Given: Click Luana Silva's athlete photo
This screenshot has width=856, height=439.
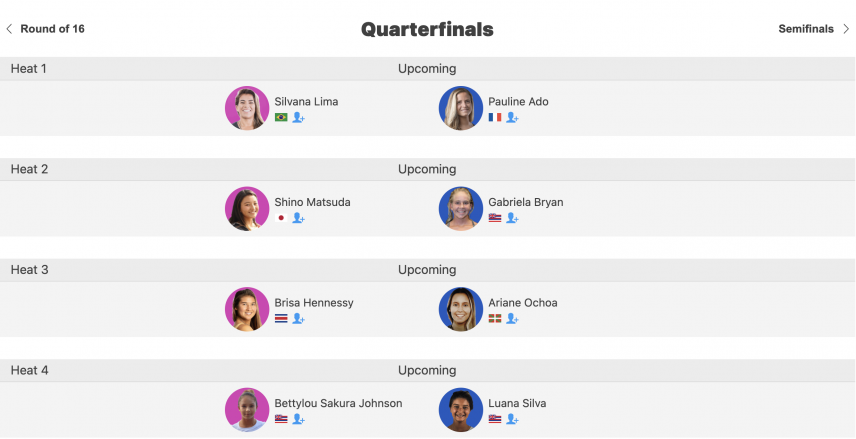Looking at the screenshot, I should [461, 410].
